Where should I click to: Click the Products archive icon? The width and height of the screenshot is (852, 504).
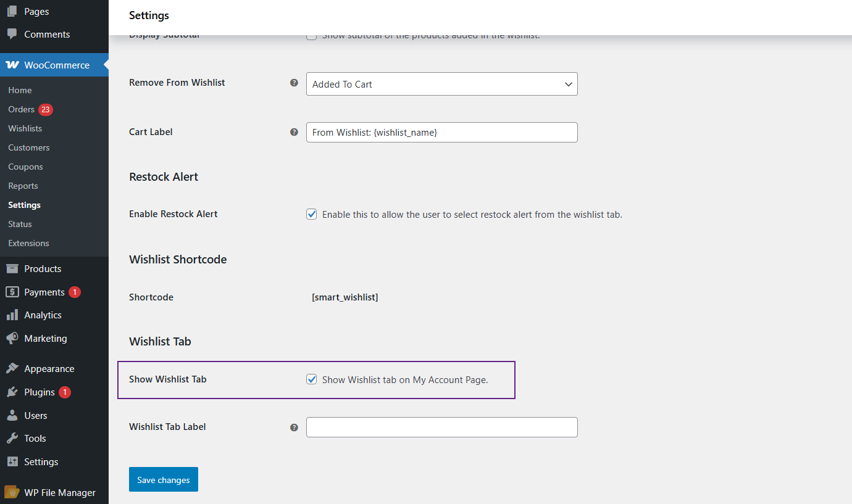[12, 268]
